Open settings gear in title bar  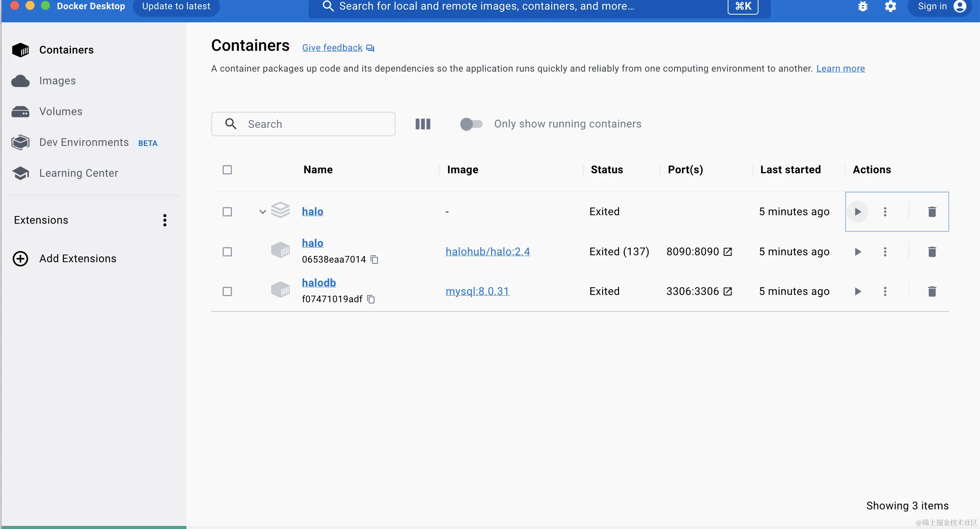point(890,7)
